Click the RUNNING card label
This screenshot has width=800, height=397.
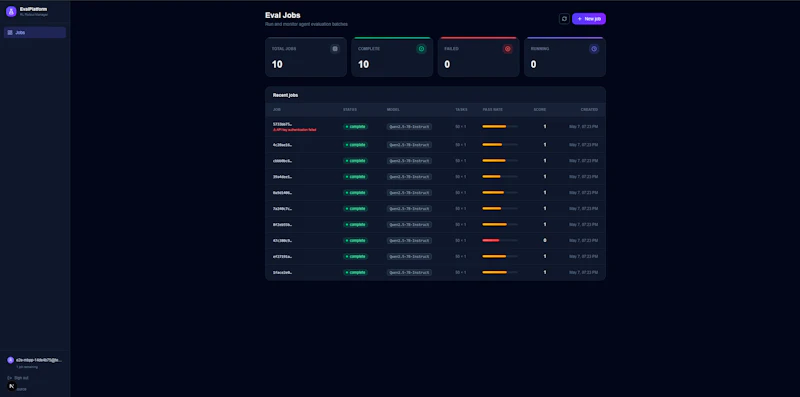click(x=540, y=49)
